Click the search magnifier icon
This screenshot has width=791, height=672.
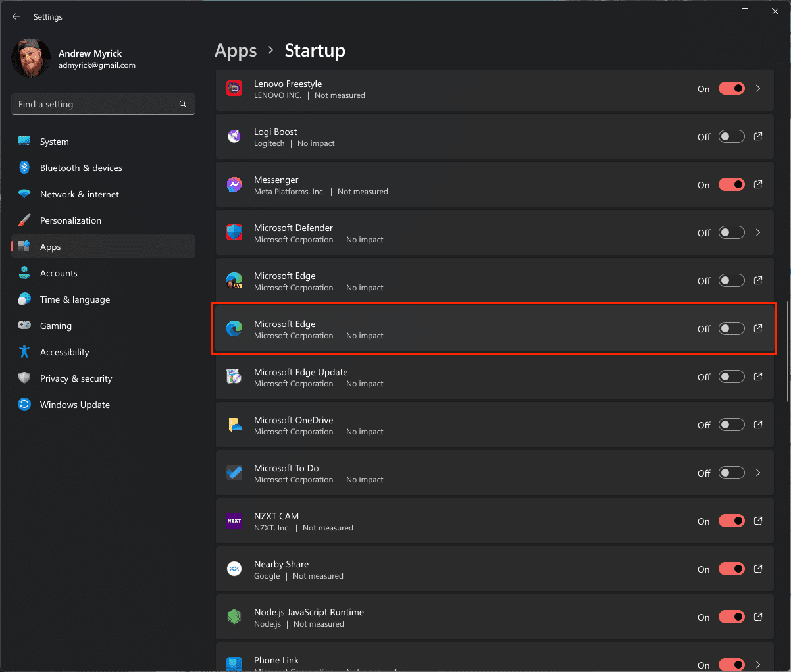click(183, 104)
